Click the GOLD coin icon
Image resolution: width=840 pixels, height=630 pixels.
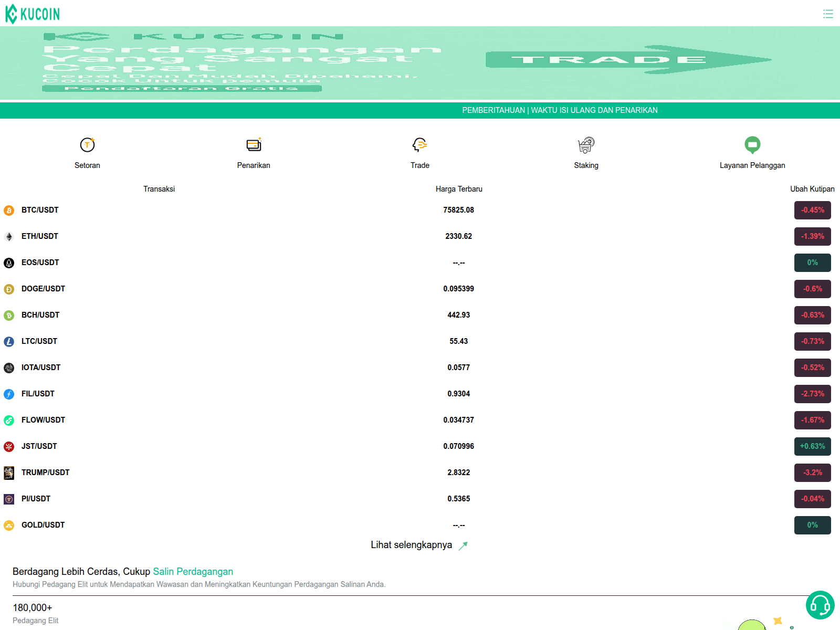click(x=9, y=526)
